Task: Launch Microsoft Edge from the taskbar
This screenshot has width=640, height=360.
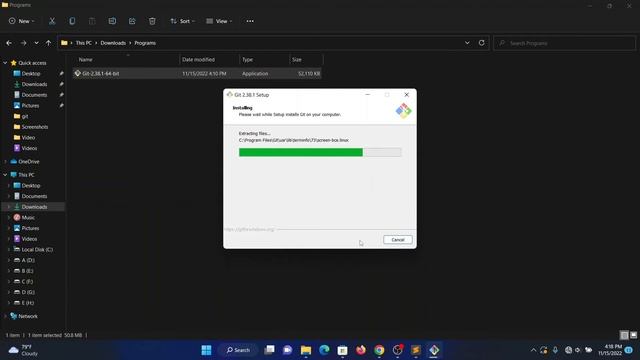Action: (x=324, y=350)
